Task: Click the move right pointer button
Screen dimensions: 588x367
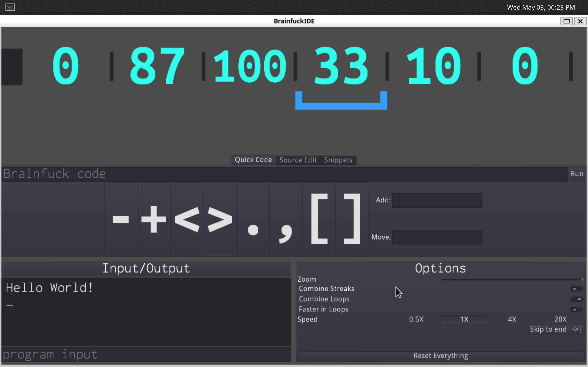Action: coord(220,219)
